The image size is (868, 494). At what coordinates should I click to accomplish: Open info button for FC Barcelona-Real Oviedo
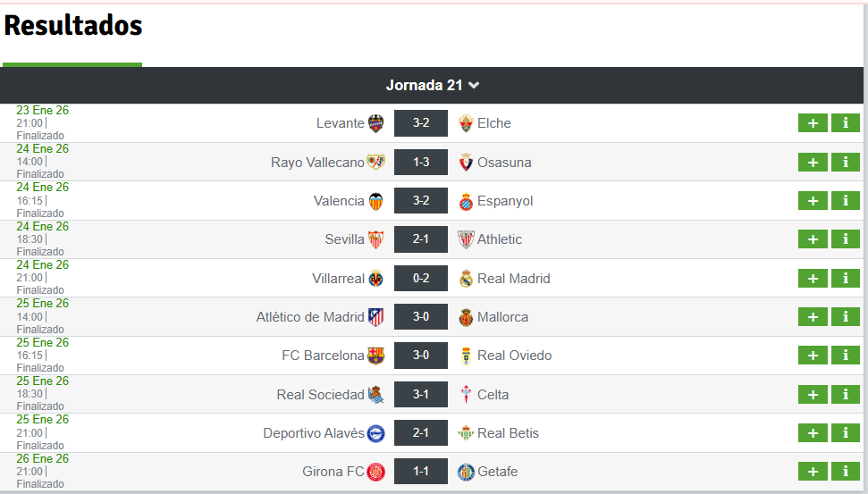[846, 356]
